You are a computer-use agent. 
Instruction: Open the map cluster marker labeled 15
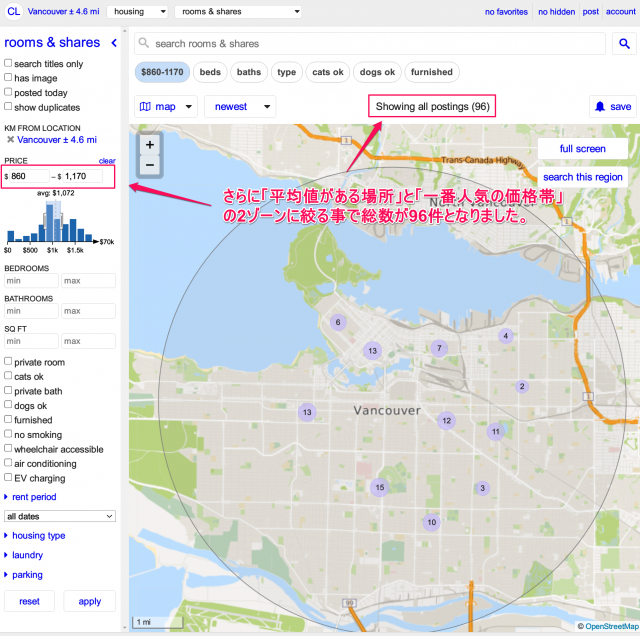(380, 487)
